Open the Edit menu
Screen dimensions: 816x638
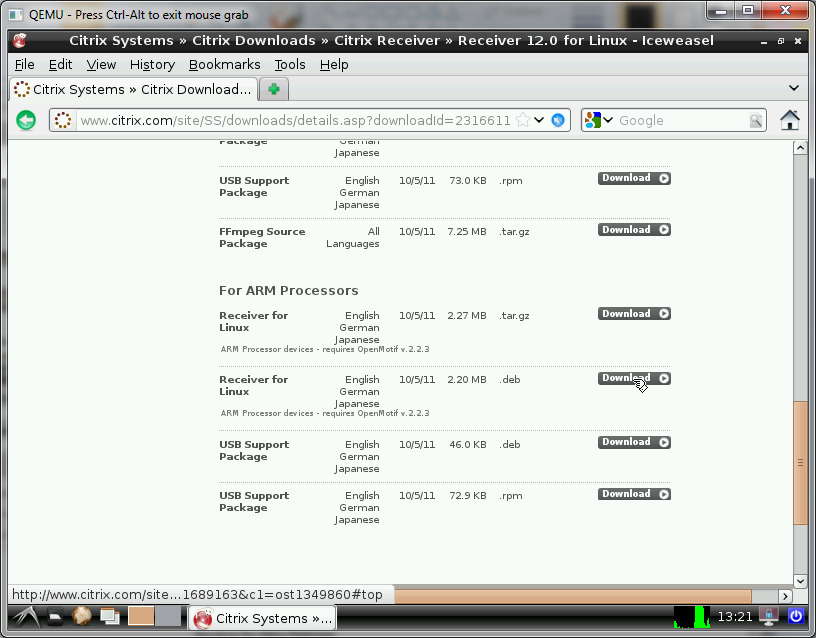pos(60,65)
